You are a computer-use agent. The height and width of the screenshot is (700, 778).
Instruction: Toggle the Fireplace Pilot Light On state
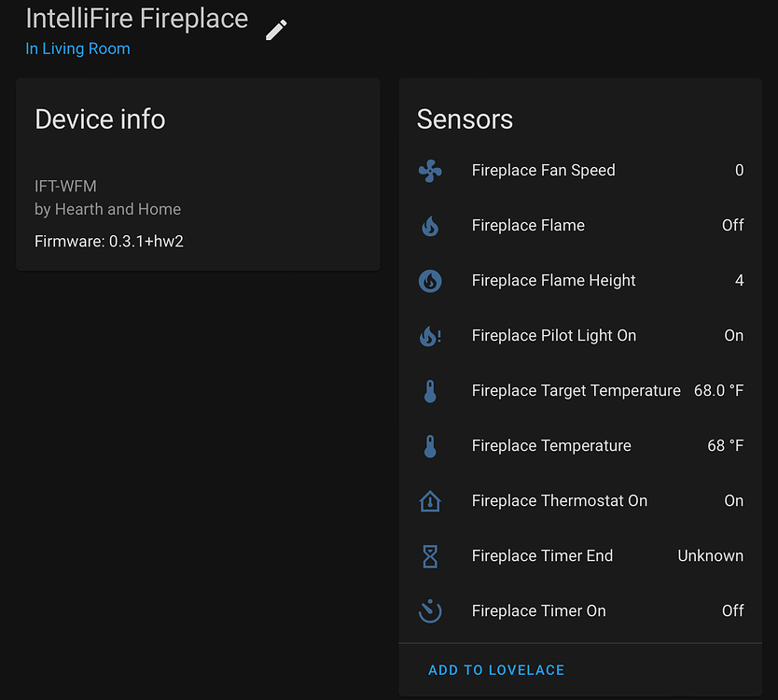(x=734, y=336)
